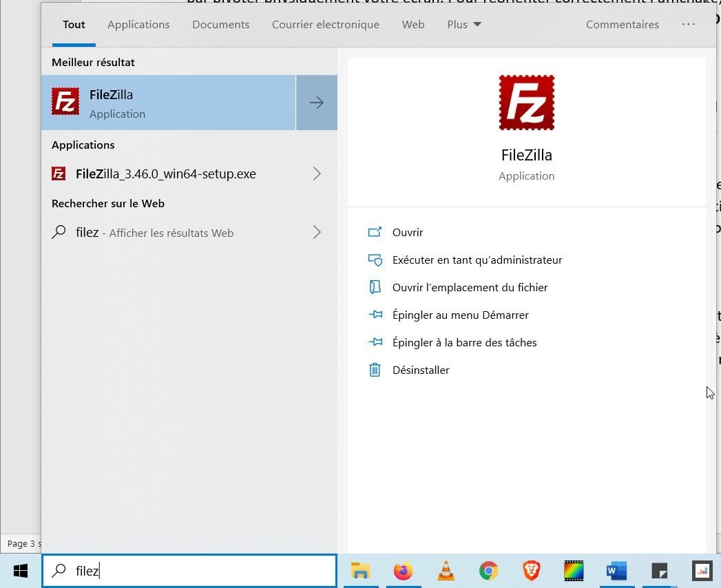Screen dimensions: 721x588
Task: Click the Désinstaller trash can icon
Action: 375,370
